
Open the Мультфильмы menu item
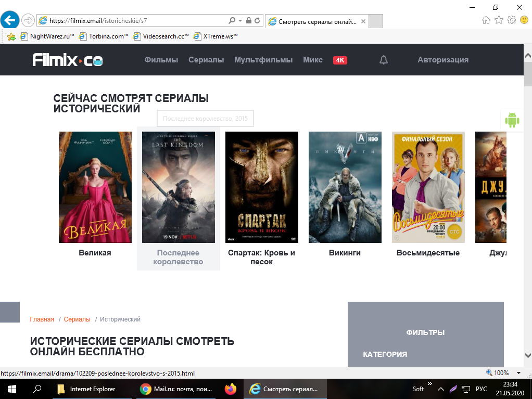pos(263,60)
